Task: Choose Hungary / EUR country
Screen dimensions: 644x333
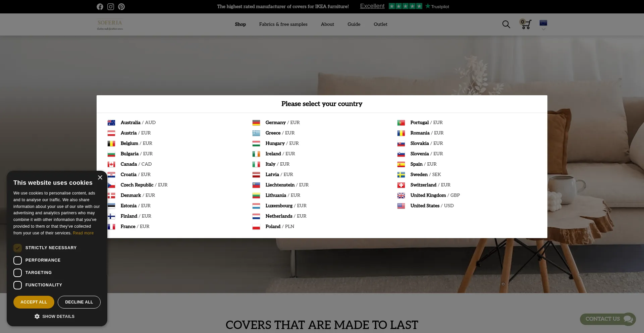Action: (282, 144)
